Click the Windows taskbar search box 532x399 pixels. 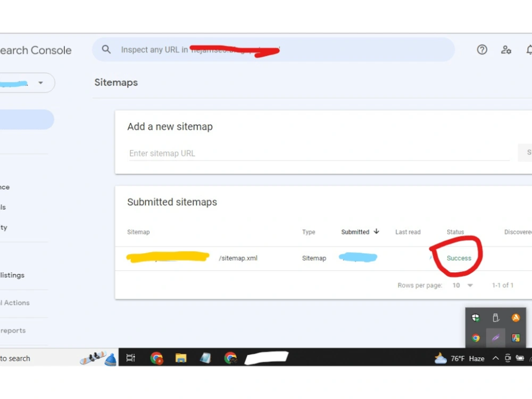59,358
